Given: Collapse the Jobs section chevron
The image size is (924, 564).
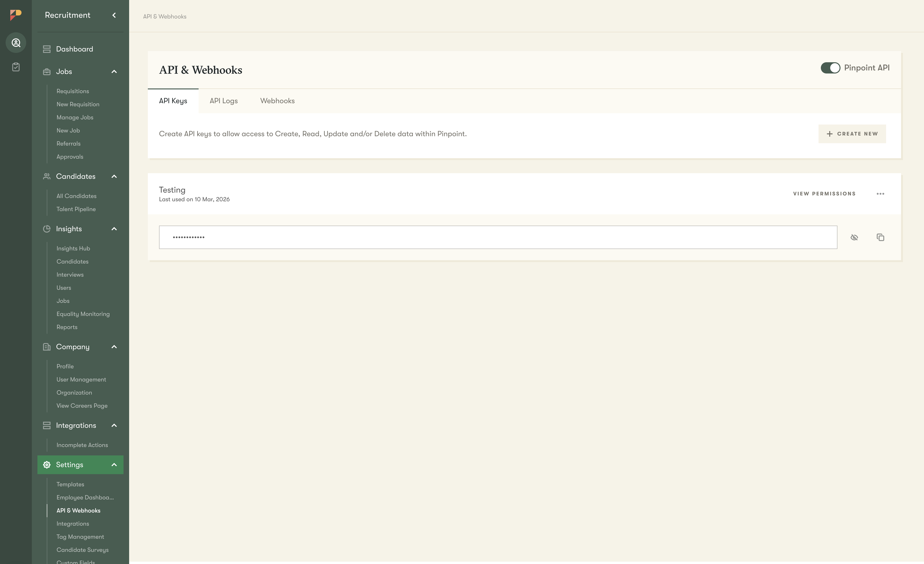Looking at the screenshot, I should 114,72.
